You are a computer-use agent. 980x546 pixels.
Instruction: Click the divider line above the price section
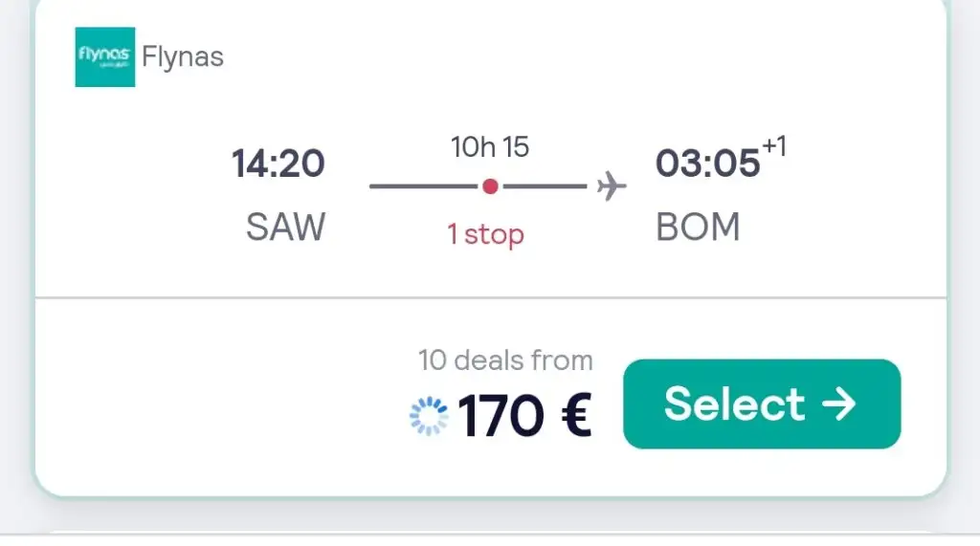(x=490, y=298)
